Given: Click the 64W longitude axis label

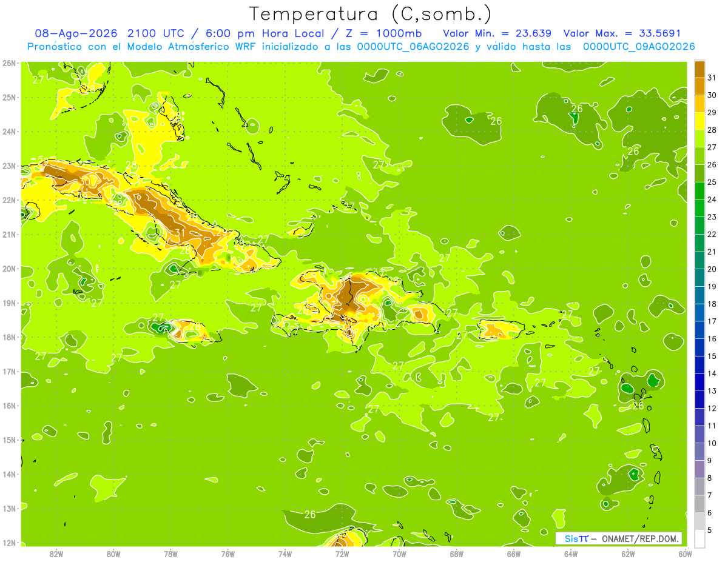Looking at the screenshot, I should click(x=571, y=554).
